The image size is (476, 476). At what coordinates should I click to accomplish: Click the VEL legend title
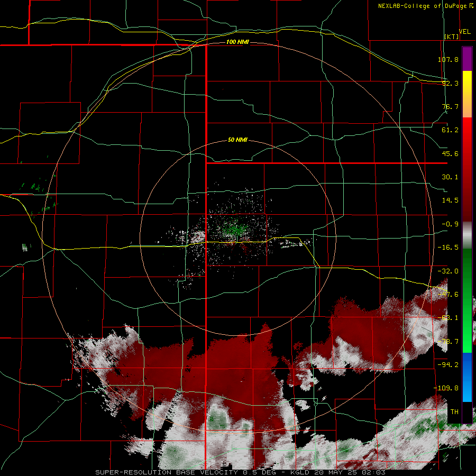coord(465,31)
